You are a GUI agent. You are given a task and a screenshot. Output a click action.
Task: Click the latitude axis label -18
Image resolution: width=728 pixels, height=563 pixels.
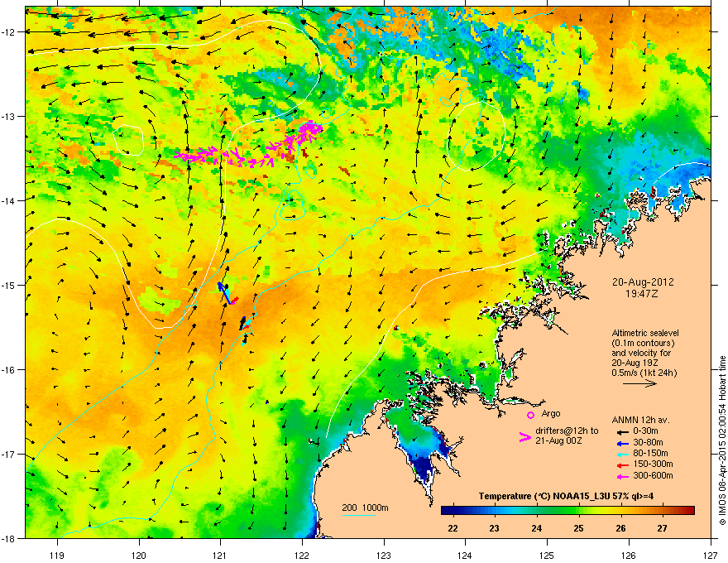[9, 538]
